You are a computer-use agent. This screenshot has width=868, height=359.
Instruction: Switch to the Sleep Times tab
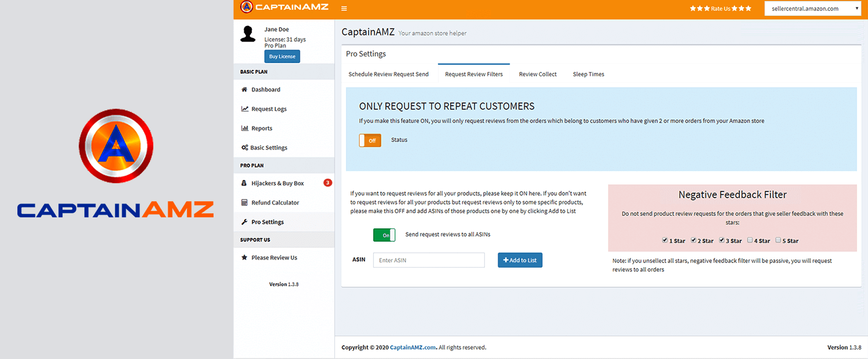tap(589, 74)
